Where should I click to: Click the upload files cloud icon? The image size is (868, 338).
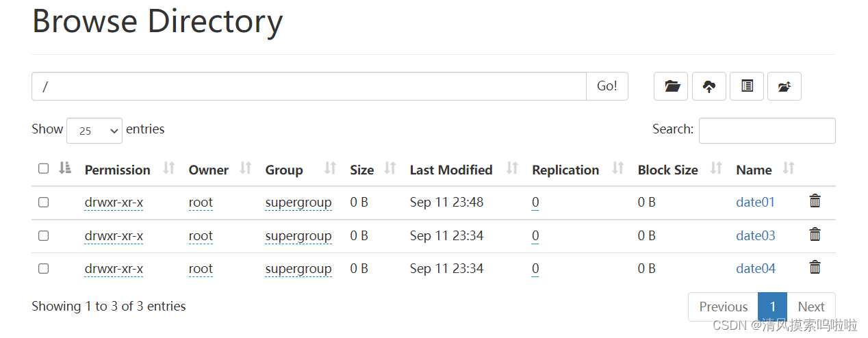pyautogui.click(x=709, y=86)
